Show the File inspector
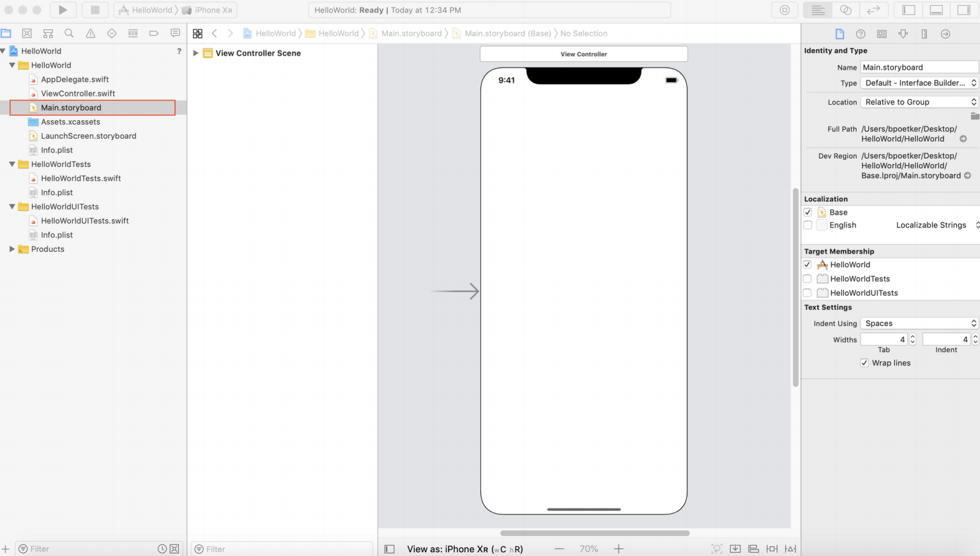 click(x=839, y=34)
